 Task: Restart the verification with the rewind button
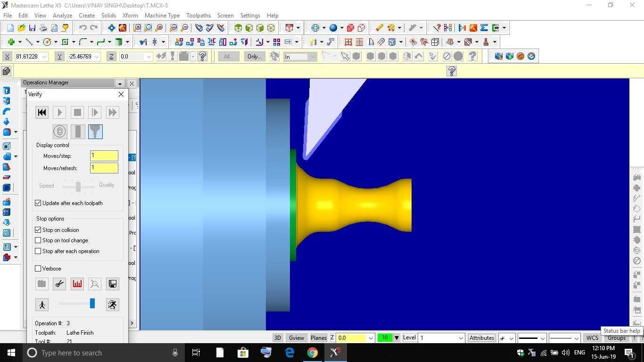coord(42,112)
